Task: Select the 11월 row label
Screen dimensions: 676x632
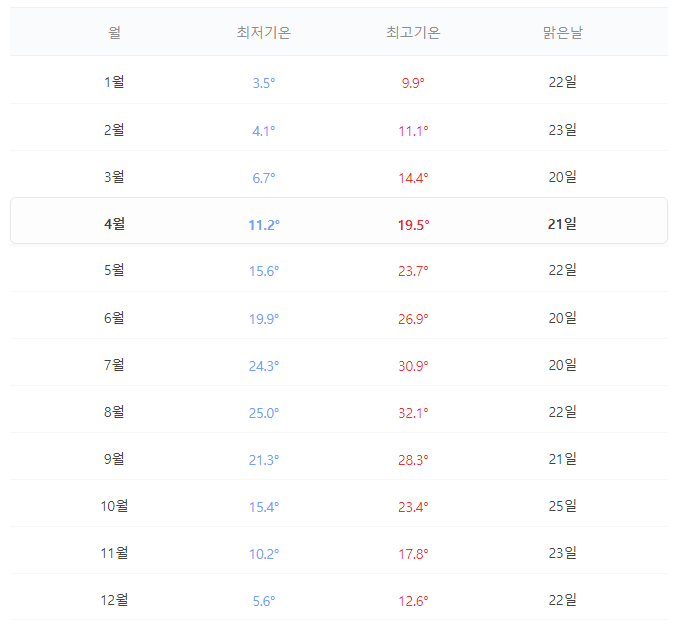Action: [114, 553]
